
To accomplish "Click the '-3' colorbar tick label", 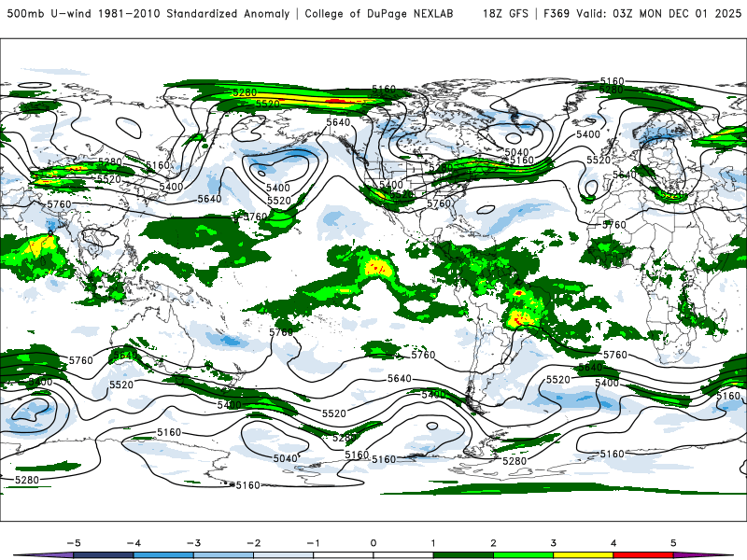I will click(193, 543).
